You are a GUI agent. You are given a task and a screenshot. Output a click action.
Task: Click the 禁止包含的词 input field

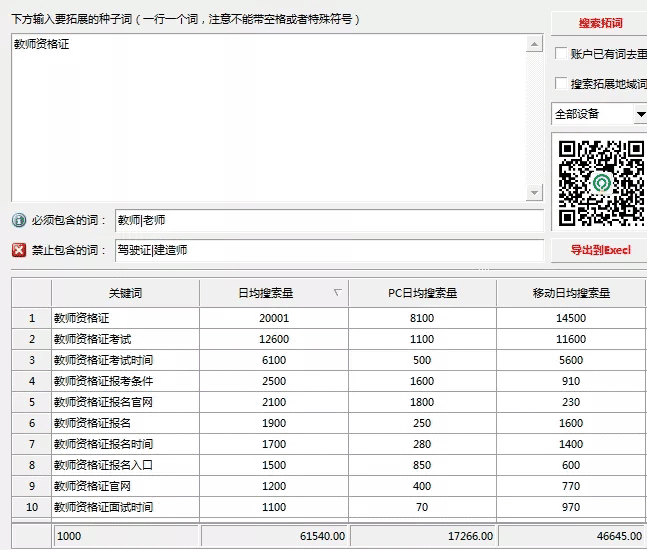pos(328,250)
